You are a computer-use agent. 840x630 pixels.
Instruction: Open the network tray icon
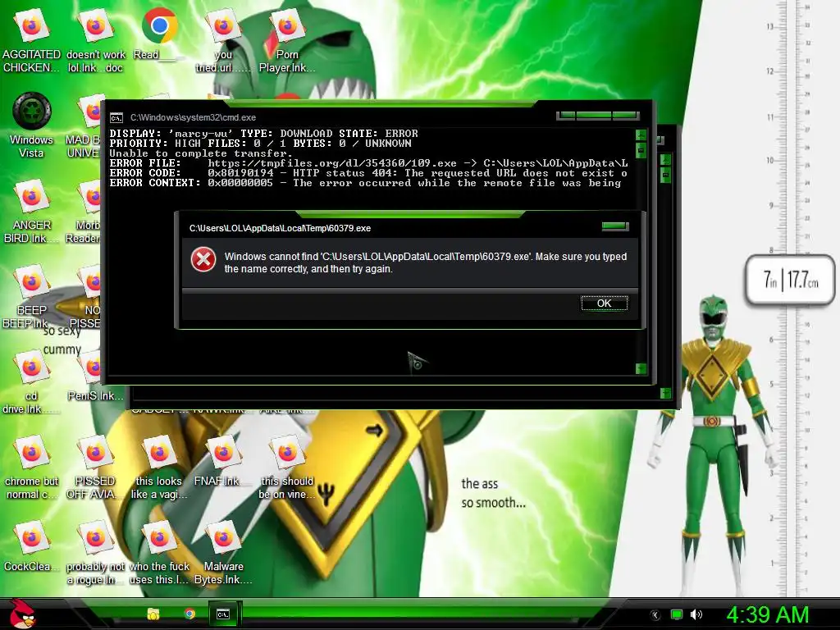tap(677, 615)
